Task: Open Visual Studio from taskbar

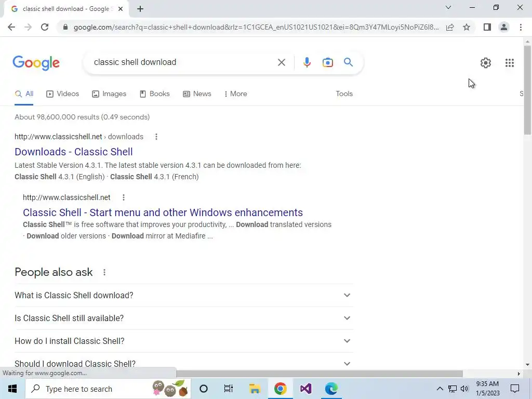Action: 305,389
